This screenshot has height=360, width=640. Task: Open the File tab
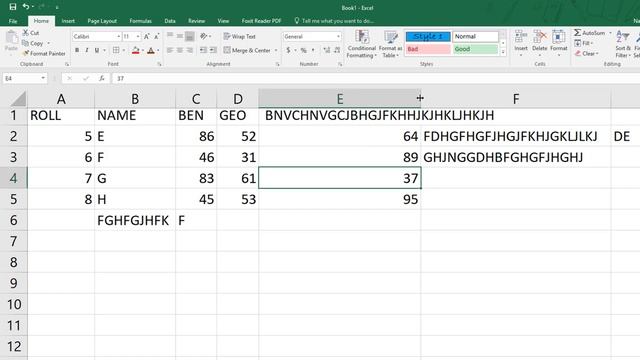pos(13,21)
